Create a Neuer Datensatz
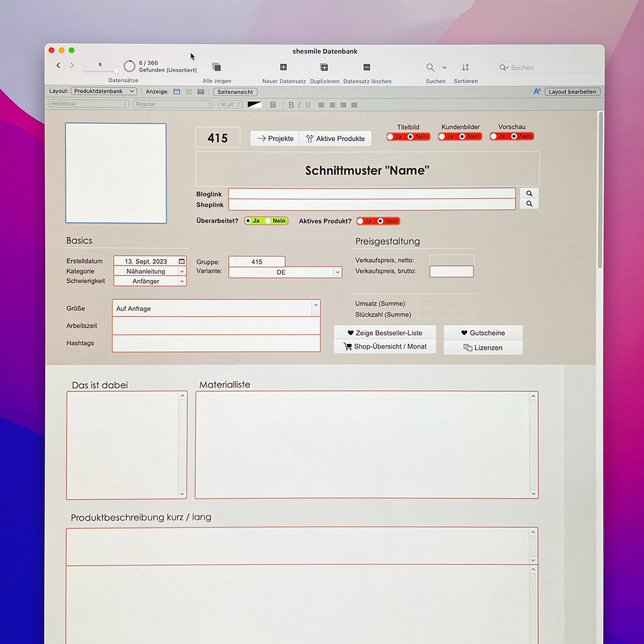 (x=283, y=67)
